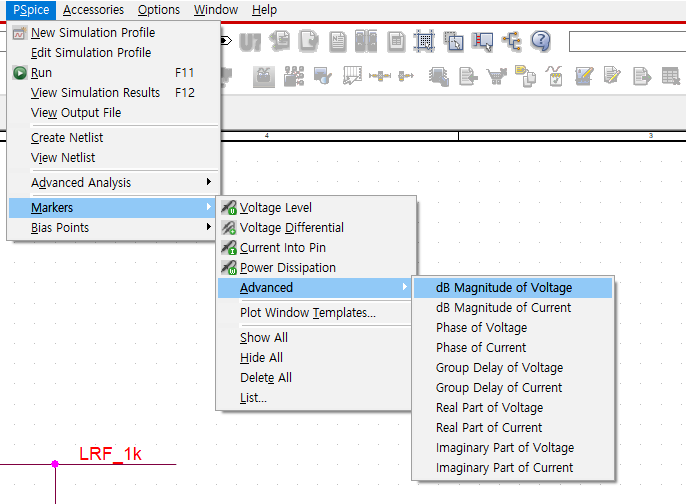
Task: Click the blue Help question mark icon
Action: pyautogui.click(x=541, y=42)
